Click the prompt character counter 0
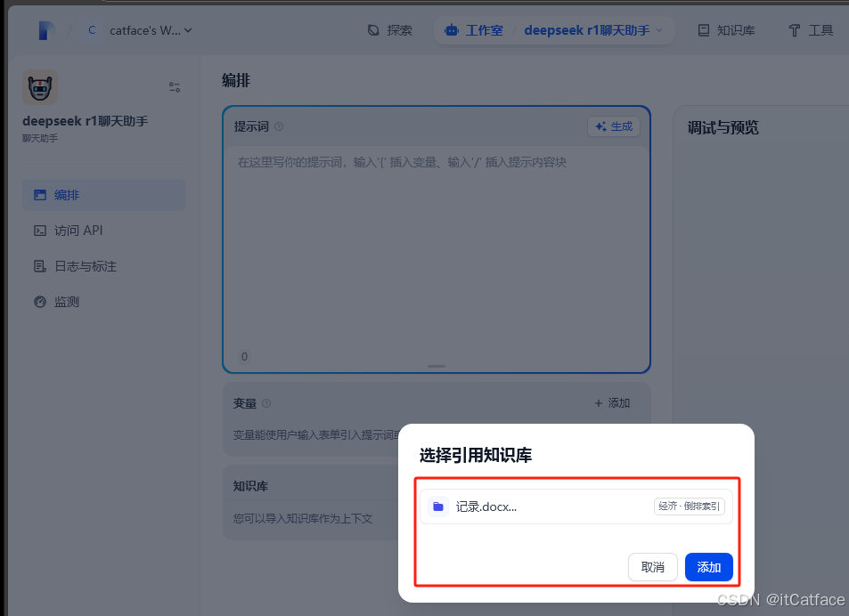The height and width of the screenshot is (616, 849). [x=245, y=356]
